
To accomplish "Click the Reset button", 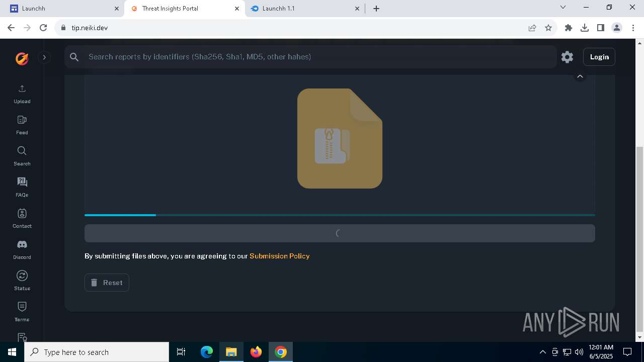I will 107,283.
